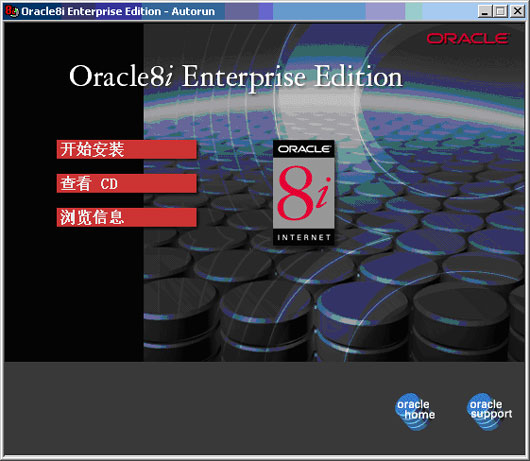This screenshot has height=461, width=530.
Task: Click the 开始安装 install button
Action: (126, 149)
